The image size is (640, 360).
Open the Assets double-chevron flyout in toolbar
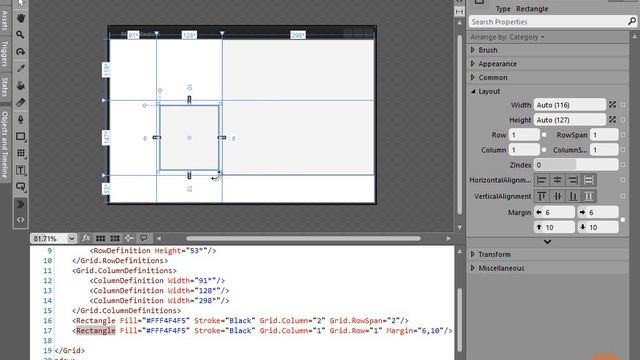[x=20, y=204]
